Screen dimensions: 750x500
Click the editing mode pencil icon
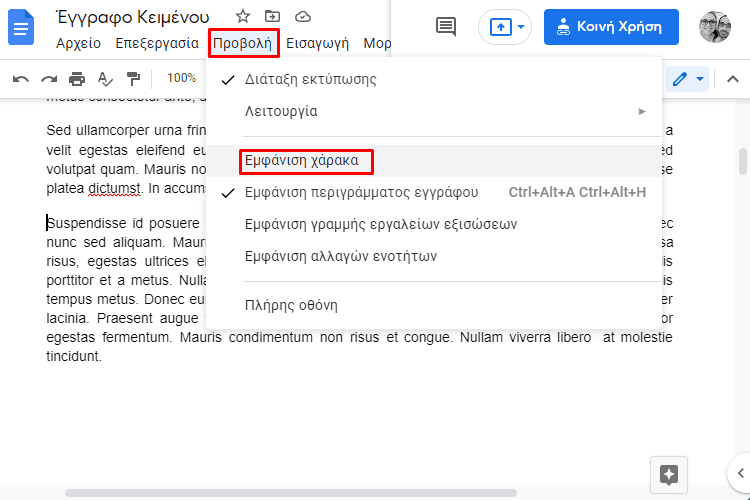point(680,79)
